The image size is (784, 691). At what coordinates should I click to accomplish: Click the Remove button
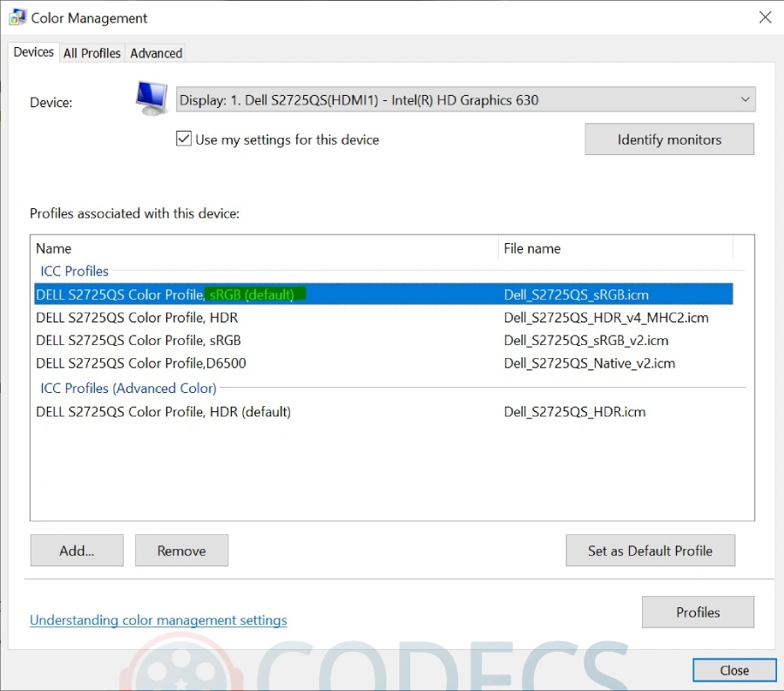(x=181, y=551)
